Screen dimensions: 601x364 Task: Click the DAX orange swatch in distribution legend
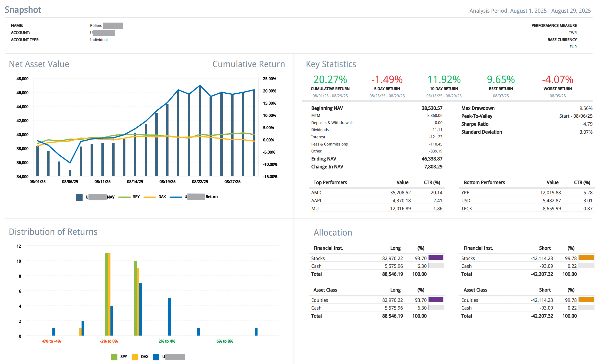click(135, 357)
